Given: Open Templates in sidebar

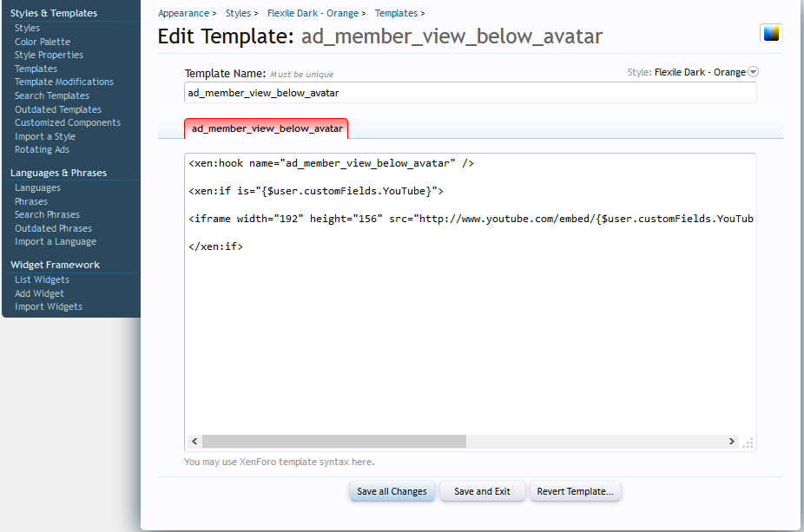Looking at the screenshot, I should click(36, 69).
